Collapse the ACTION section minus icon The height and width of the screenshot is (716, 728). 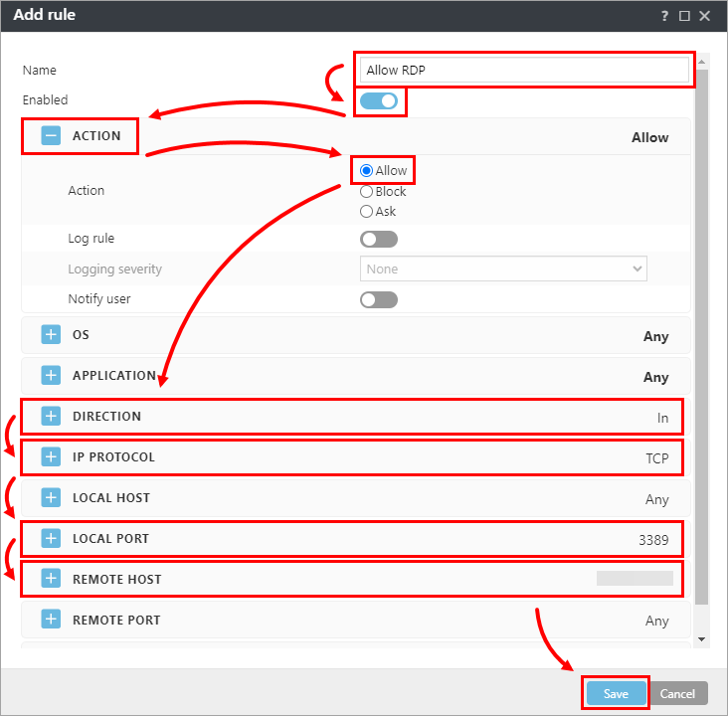point(51,136)
